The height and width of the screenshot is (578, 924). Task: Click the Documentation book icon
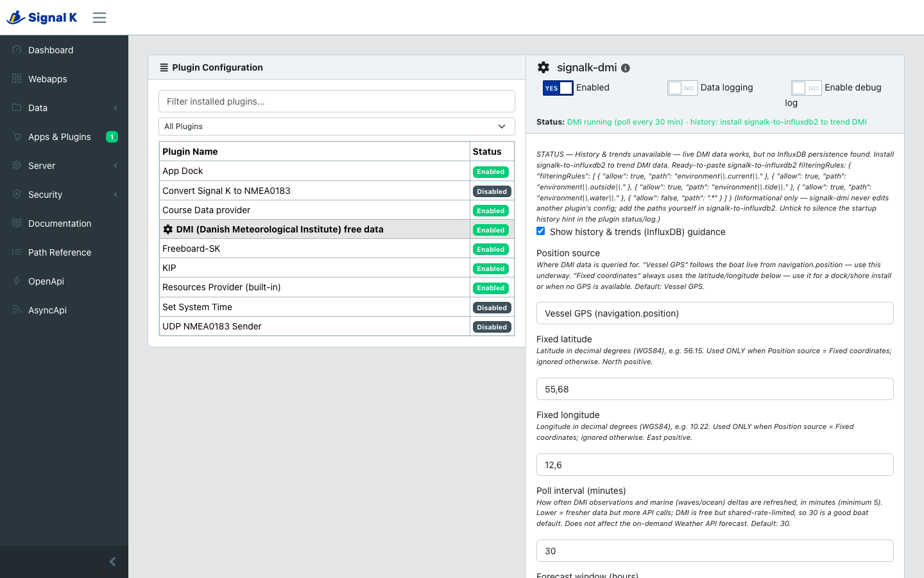click(x=17, y=223)
